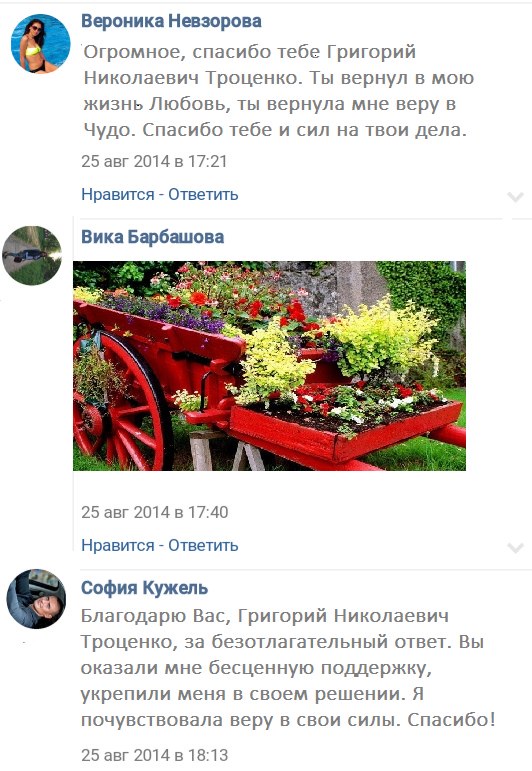The width and height of the screenshot is (532, 771).
Task: Reply to Вика Барбашова via Ответить
Action: (x=203, y=545)
